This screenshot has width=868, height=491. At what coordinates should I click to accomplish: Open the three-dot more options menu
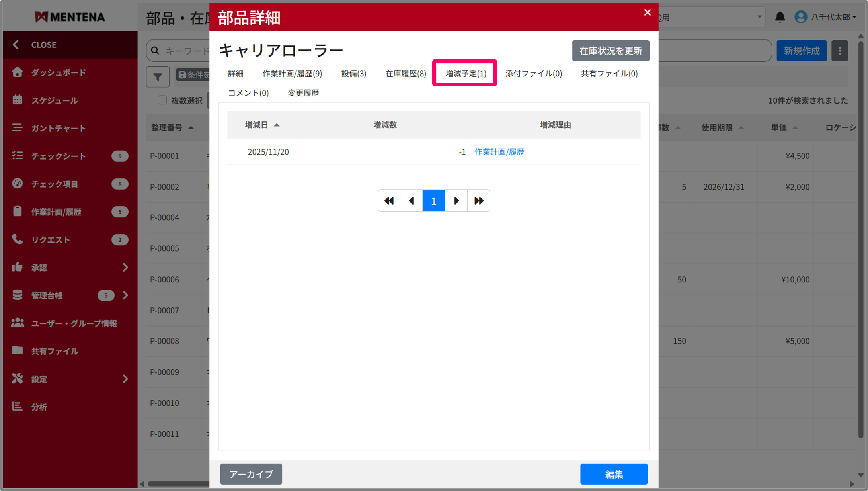(x=840, y=51)
